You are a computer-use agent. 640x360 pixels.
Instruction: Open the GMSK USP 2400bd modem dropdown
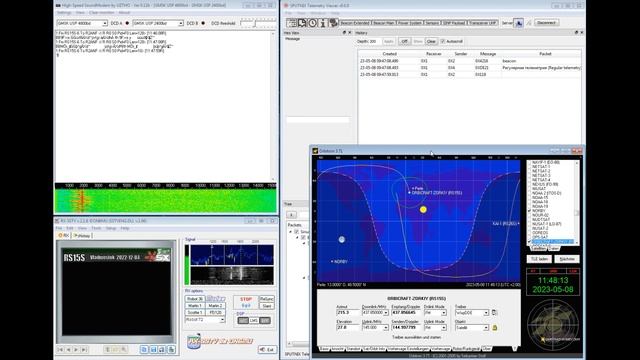tap(181, 23)
